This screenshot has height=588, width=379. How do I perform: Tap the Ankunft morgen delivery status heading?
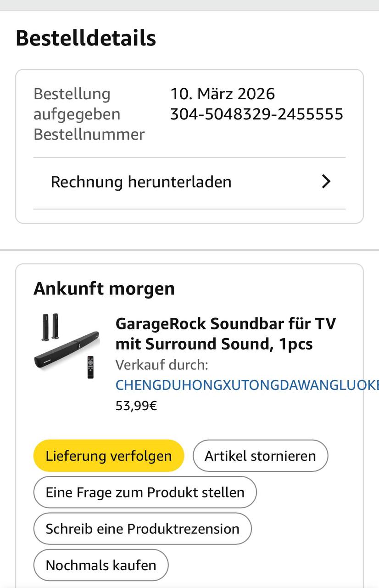[104, 289]
